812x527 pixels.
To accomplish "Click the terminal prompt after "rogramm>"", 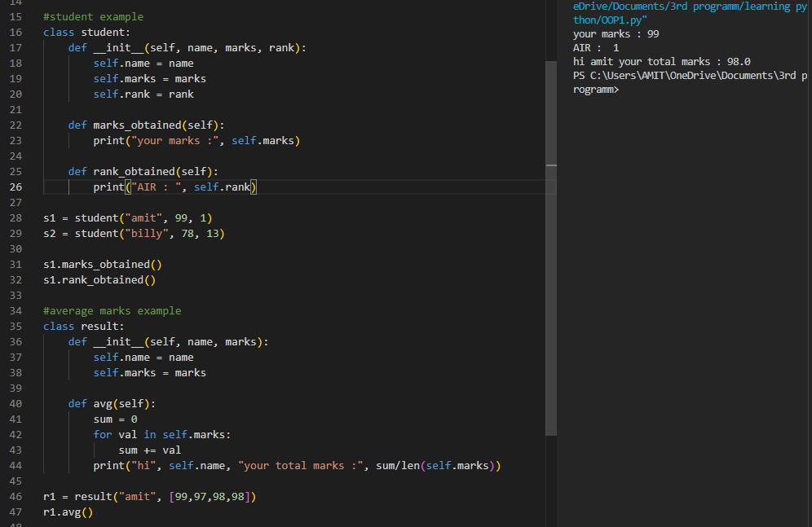I will coord(624,90).
